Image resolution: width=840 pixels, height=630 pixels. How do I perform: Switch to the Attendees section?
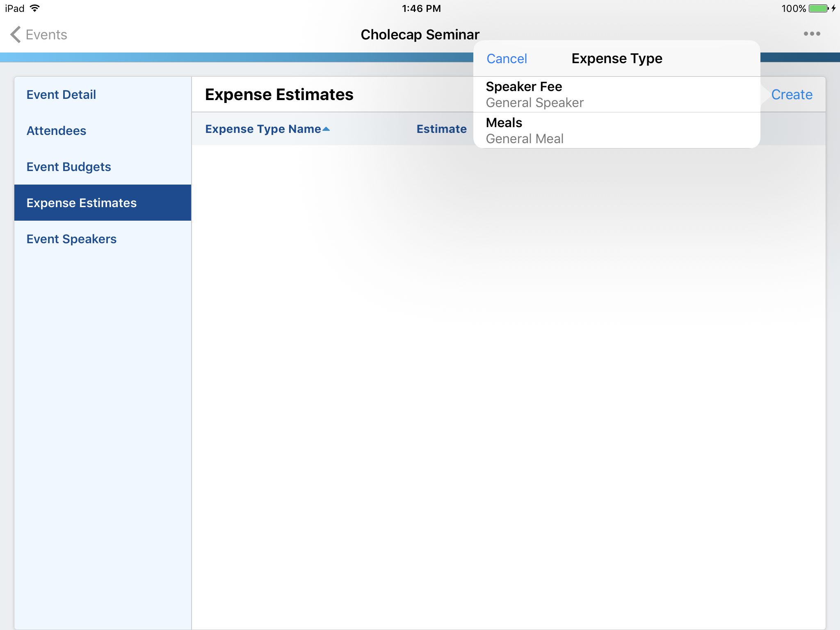pyautogui.click(x=57, y=131)
